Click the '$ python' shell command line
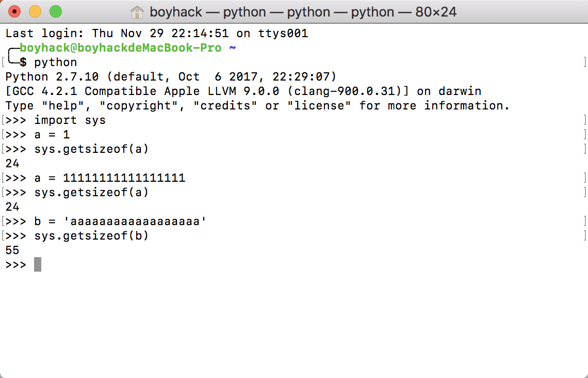The height and width of the screenshot is (378, 588). pos(48,62)
